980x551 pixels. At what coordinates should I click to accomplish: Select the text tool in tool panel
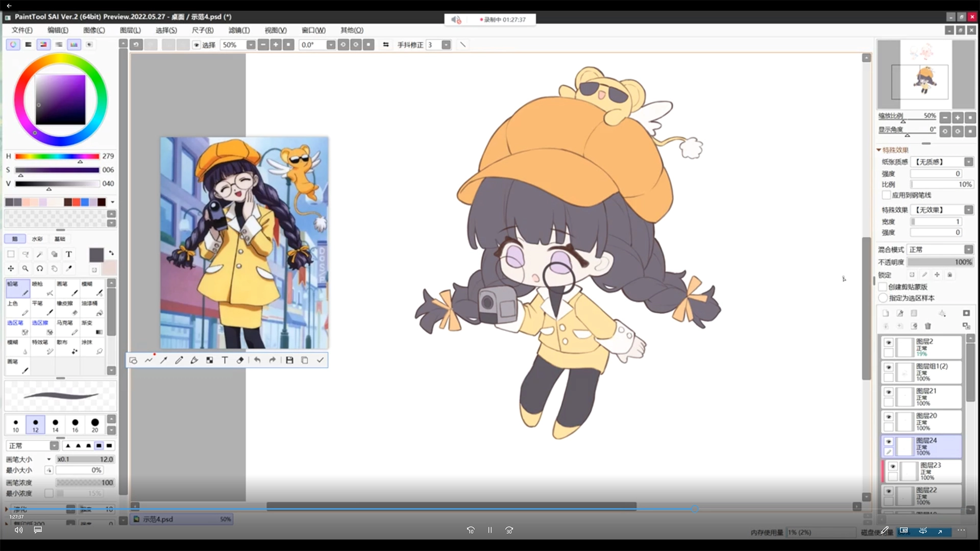click(x=68, y=254)
